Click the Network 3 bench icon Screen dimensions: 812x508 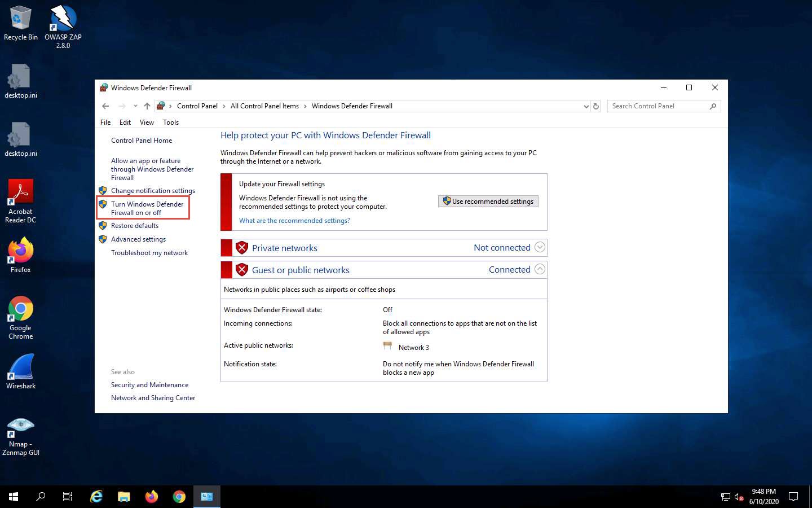[387, 346]
